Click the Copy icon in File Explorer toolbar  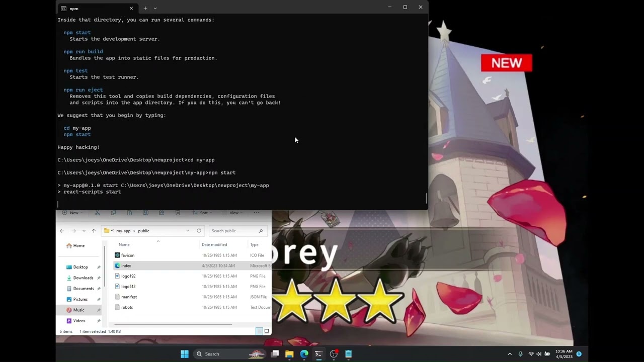pyautogui.click(x=113, y=213)
